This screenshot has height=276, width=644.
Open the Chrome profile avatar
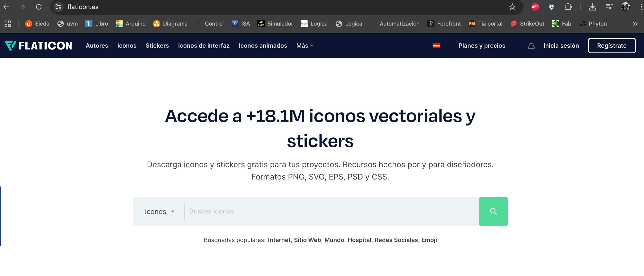pos(625,7)
